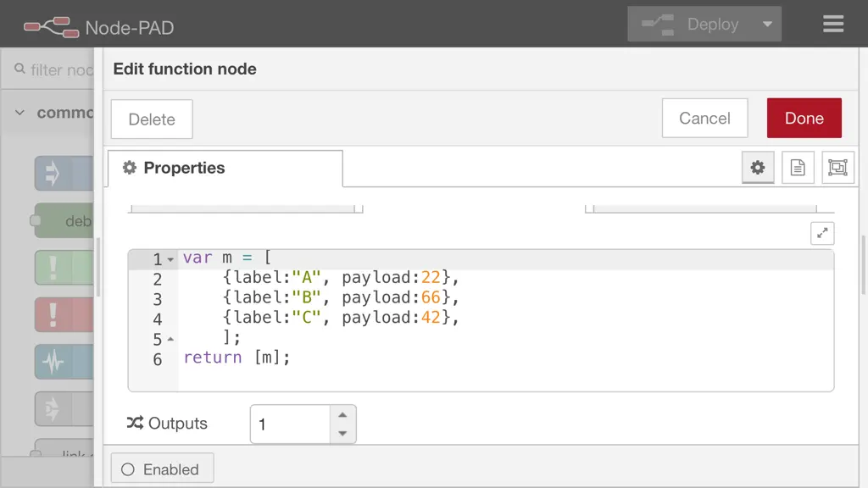Screen dimensions: 868x488
Task: Decrease the Outputs count
Action: (x=342, y=433)
